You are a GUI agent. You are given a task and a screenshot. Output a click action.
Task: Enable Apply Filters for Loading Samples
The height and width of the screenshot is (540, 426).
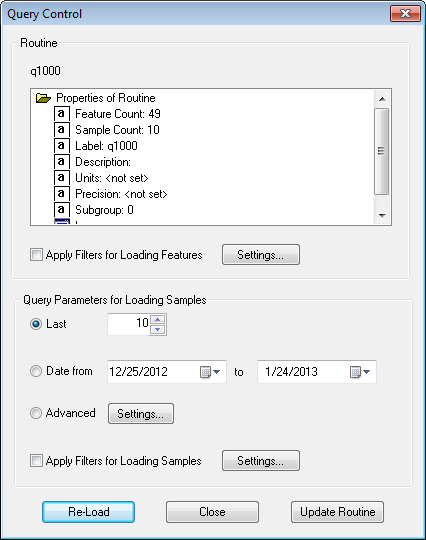pyautogui.click(x=36, y=460)
